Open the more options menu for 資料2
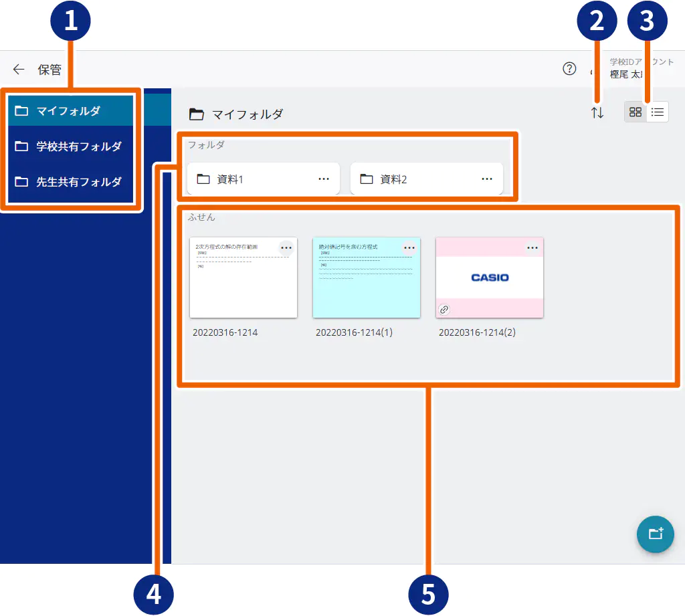Image resolution: width=685 pixels, height=616 pixels. (x=488, y=179)
